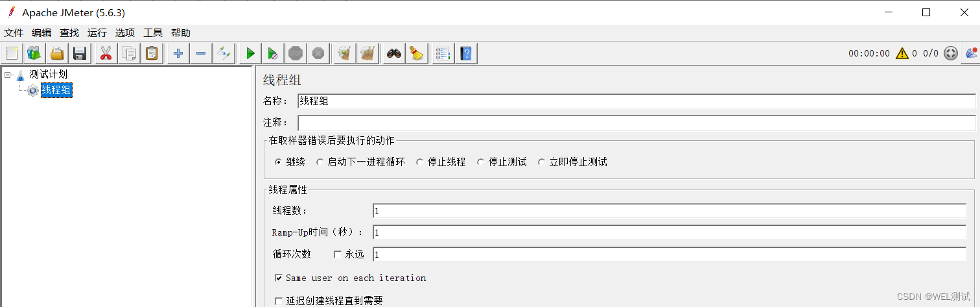Image resolution: width=980 pixels, height=307 pixels.
Task: Open the 运行 menu
Action: coord(97,33)
